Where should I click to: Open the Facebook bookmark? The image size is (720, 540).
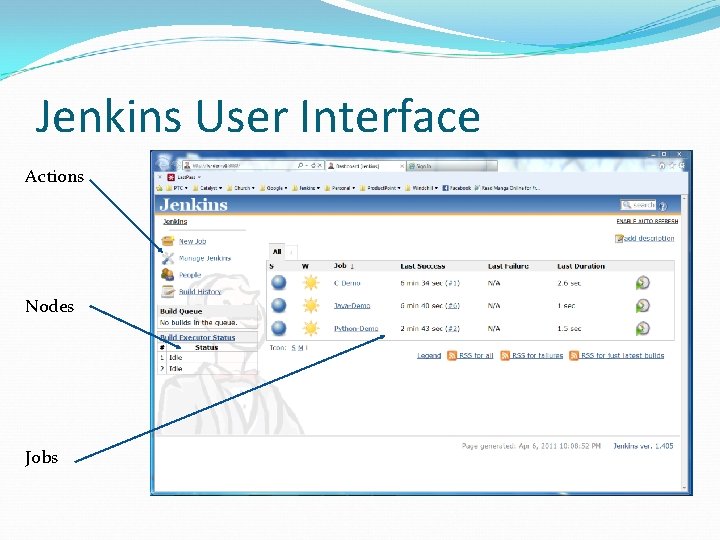tap(456, 188)
